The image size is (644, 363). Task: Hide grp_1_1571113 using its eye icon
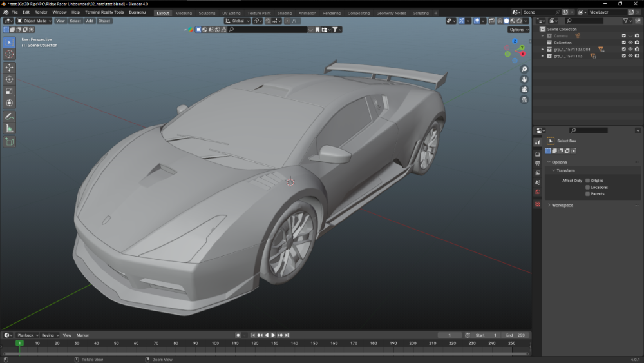(630, 56)
